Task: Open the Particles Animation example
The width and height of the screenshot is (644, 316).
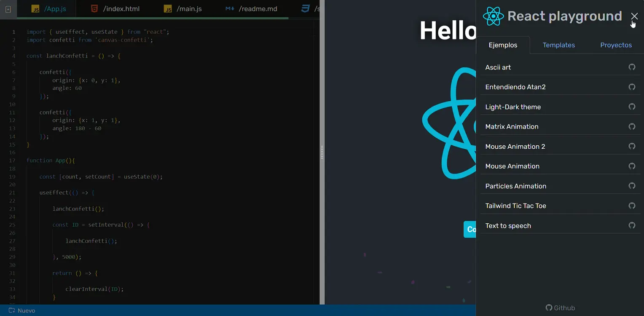Action: coord(516,186)
